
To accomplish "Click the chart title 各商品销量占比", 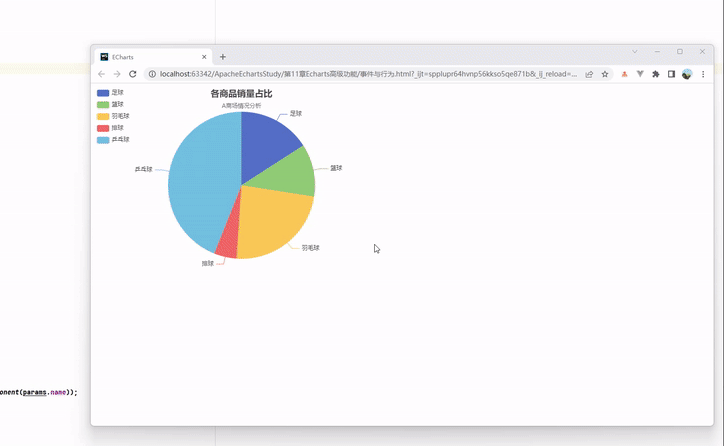I will click(241, 94).
